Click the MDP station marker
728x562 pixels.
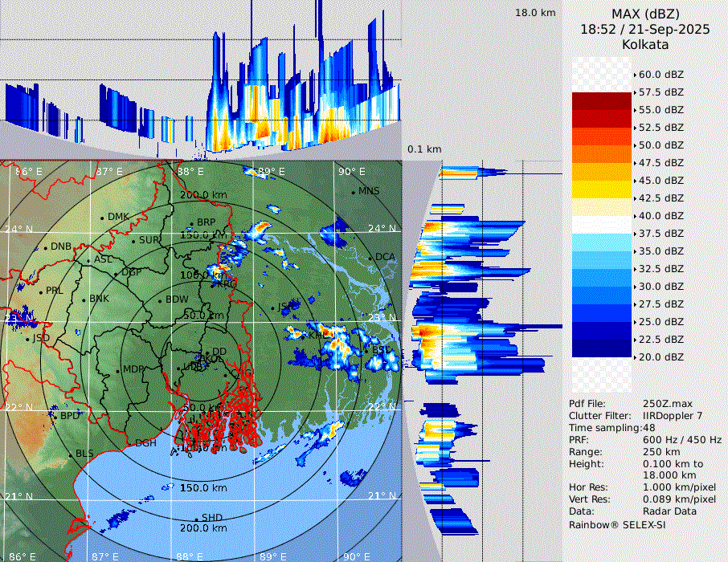click(x=118, y=370)
